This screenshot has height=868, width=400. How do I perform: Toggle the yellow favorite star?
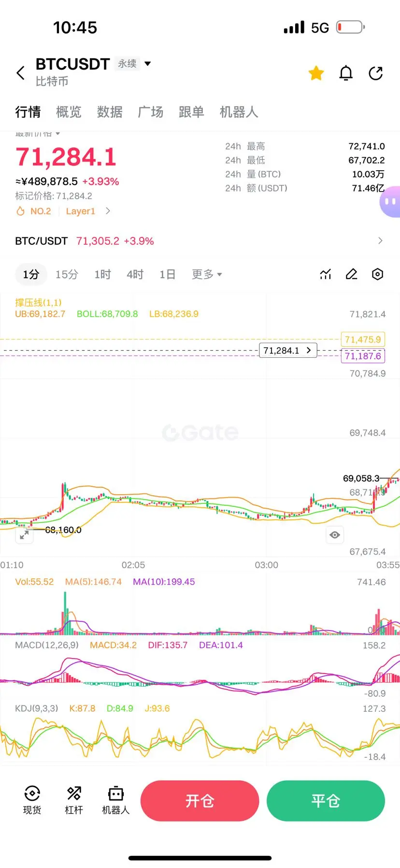coord(316,73)
